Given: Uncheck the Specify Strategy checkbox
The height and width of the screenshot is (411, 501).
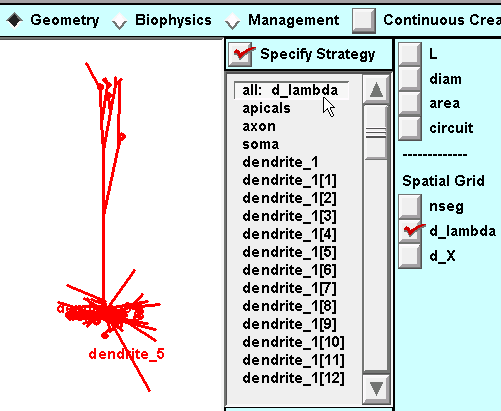Looking at the screenshot, I should 240,54.
